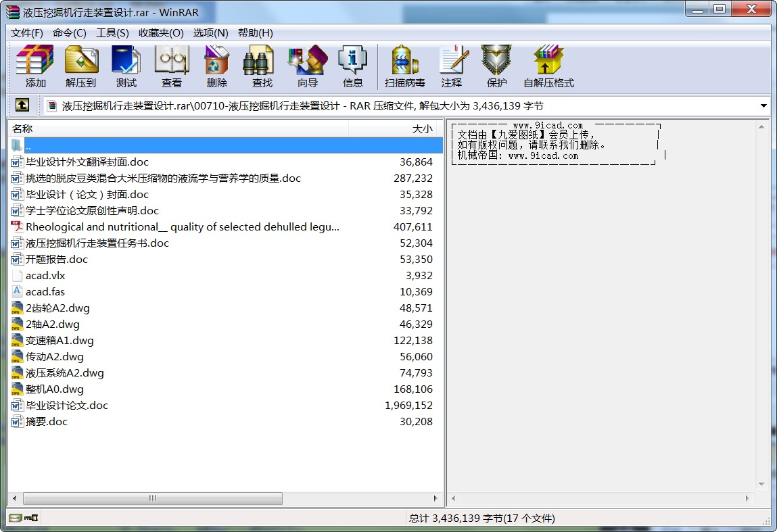777x532 pixels.
Task: Go up one folder level button
Action: pyautogui.click(x=22, y=105)
